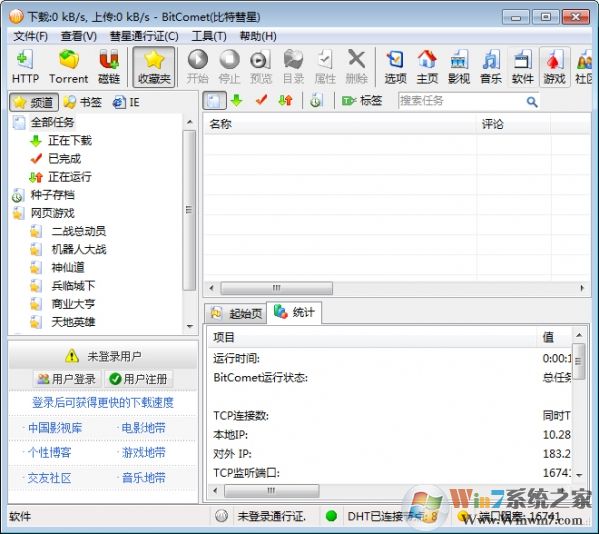Click the 删除 delete icon
The height and width of the screenshot is (534, 599).
[x=356, y=67]
